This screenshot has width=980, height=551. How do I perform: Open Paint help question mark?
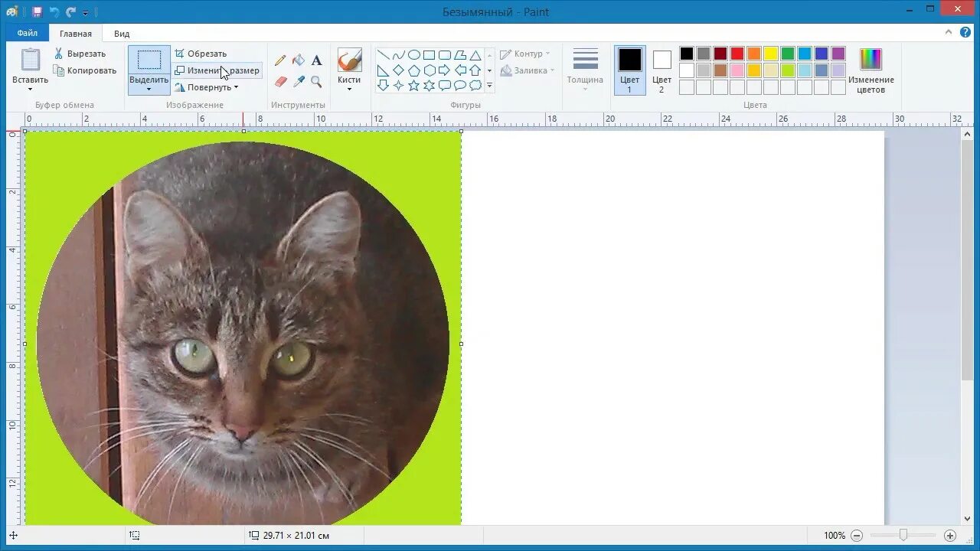(965, 32)
